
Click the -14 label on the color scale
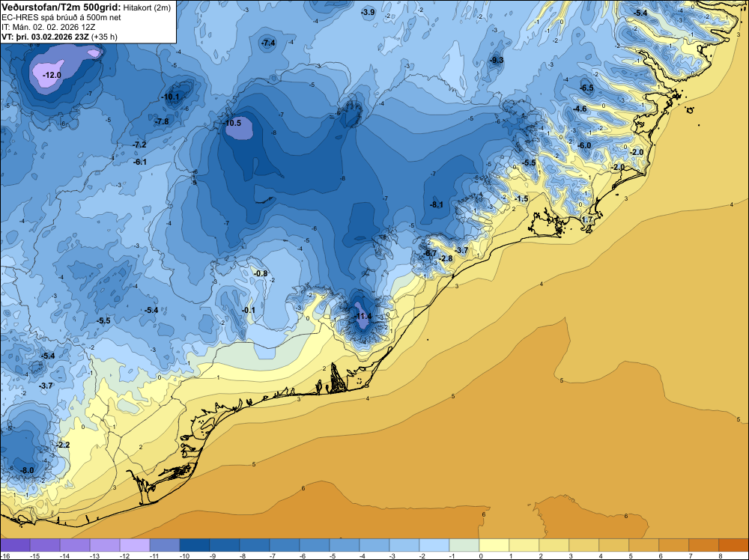(64, 556)
